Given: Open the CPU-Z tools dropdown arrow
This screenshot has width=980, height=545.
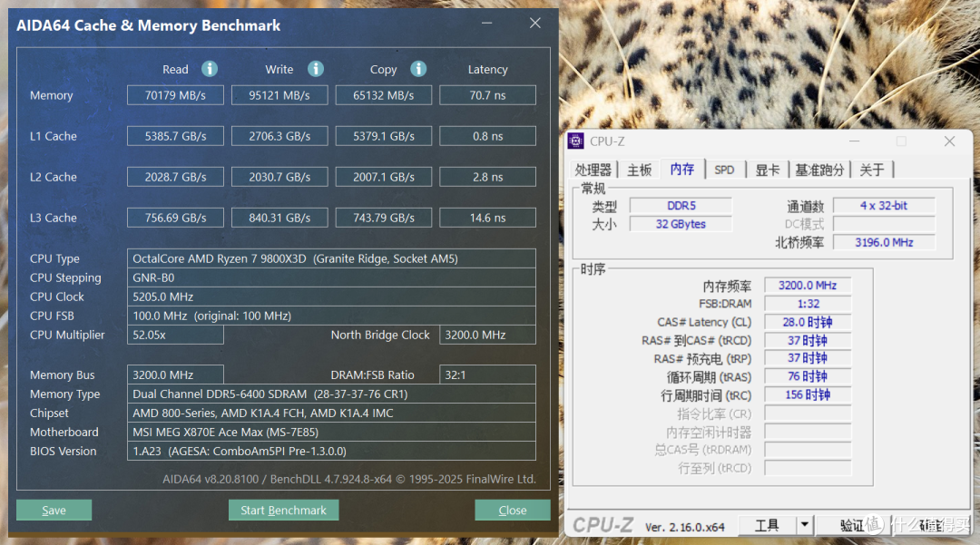Looking at the screenshot, I should pyautogui.click(x=804, y=525).
